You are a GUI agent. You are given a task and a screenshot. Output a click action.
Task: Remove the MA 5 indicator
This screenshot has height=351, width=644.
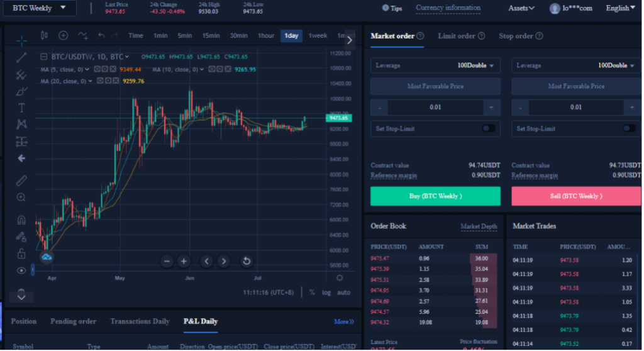pyautogui.click(x=113, y=69)
